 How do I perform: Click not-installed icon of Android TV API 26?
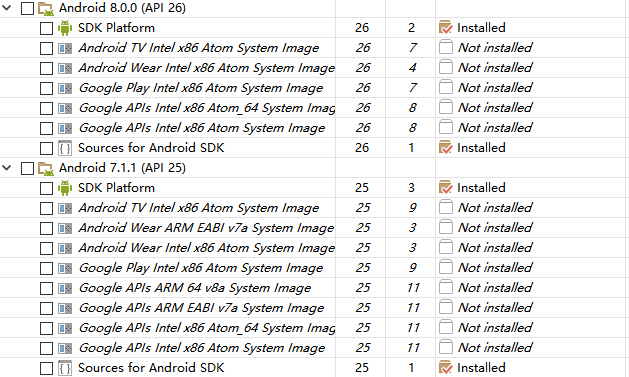point(446,47)
